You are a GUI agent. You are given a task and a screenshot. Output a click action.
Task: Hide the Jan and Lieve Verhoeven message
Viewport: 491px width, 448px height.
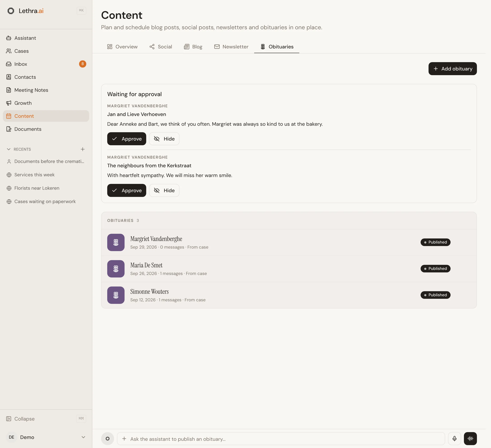tap(164, 139)
